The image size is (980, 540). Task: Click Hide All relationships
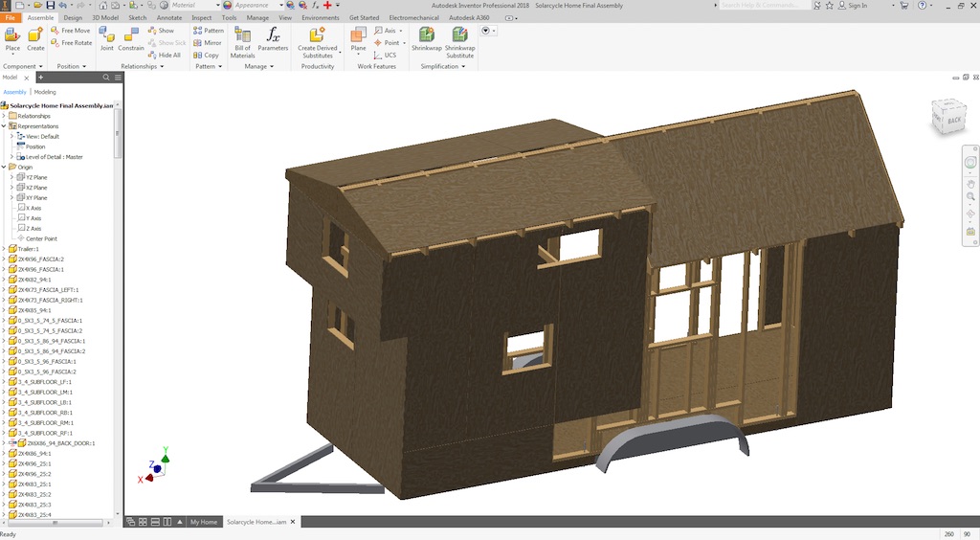164,56
